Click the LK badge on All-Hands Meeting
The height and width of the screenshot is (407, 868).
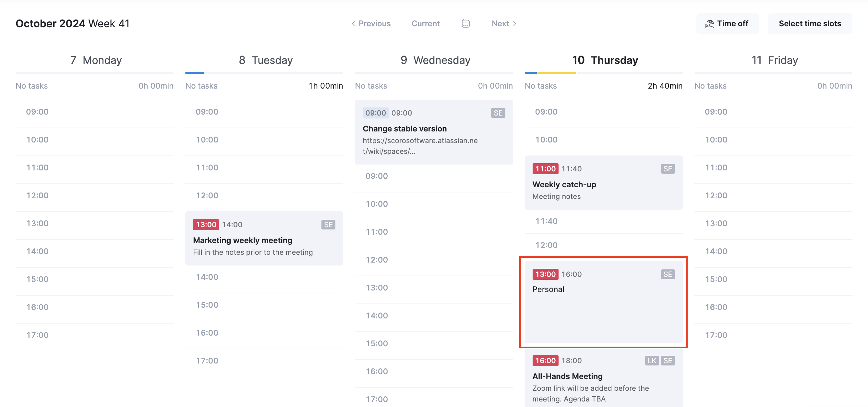[x=652, y=361]
